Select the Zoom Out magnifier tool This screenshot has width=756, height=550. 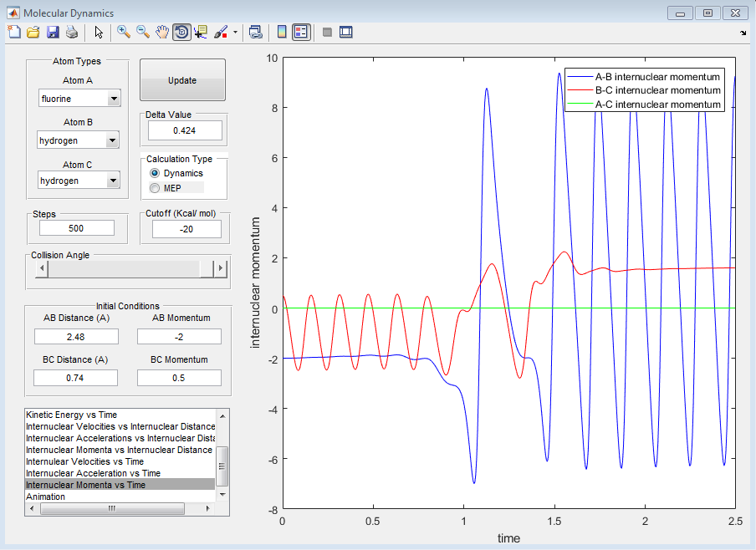point(143,33)
